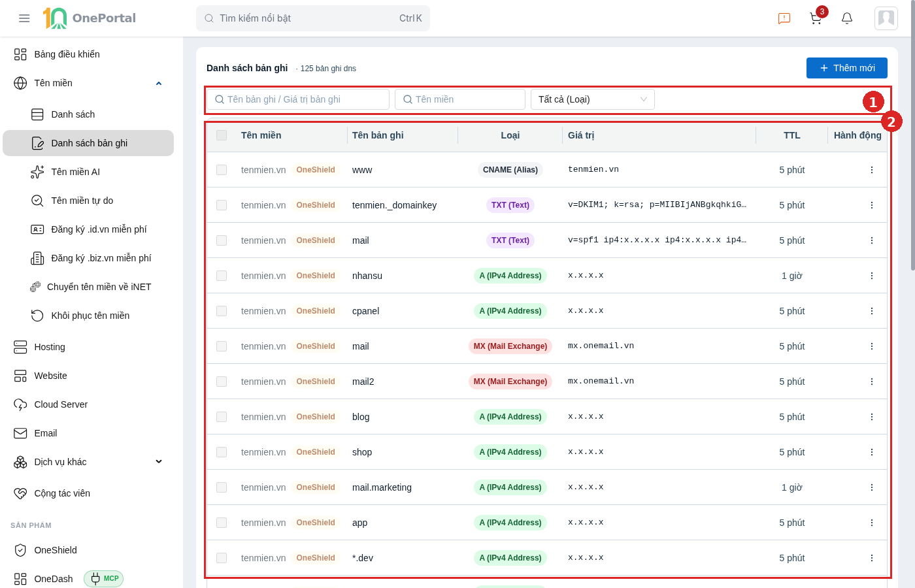Open actions menu for cpanel record
915x588 pixels.
872,311
